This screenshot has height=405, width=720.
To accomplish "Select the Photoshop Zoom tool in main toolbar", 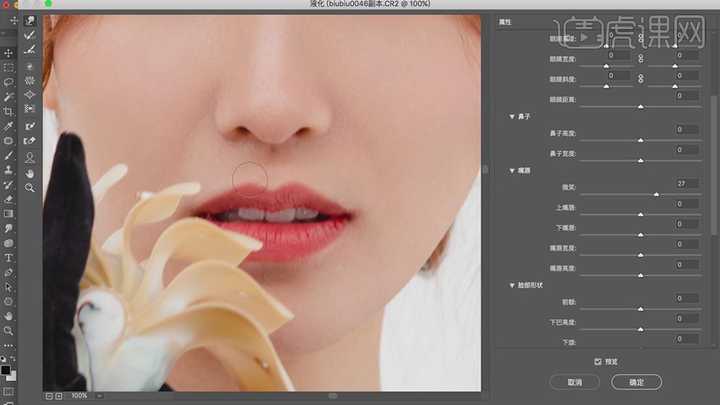I will (x=8, y=331).
